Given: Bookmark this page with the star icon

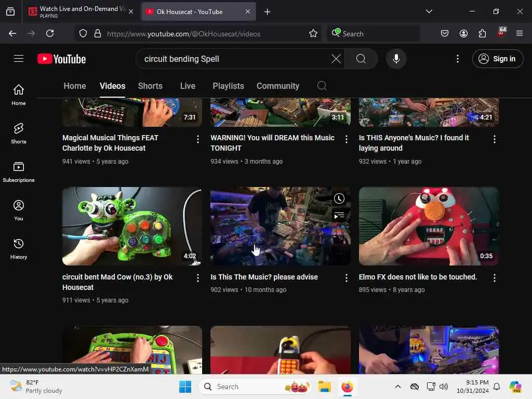Looking at the screenshot, I should [313, 34].
